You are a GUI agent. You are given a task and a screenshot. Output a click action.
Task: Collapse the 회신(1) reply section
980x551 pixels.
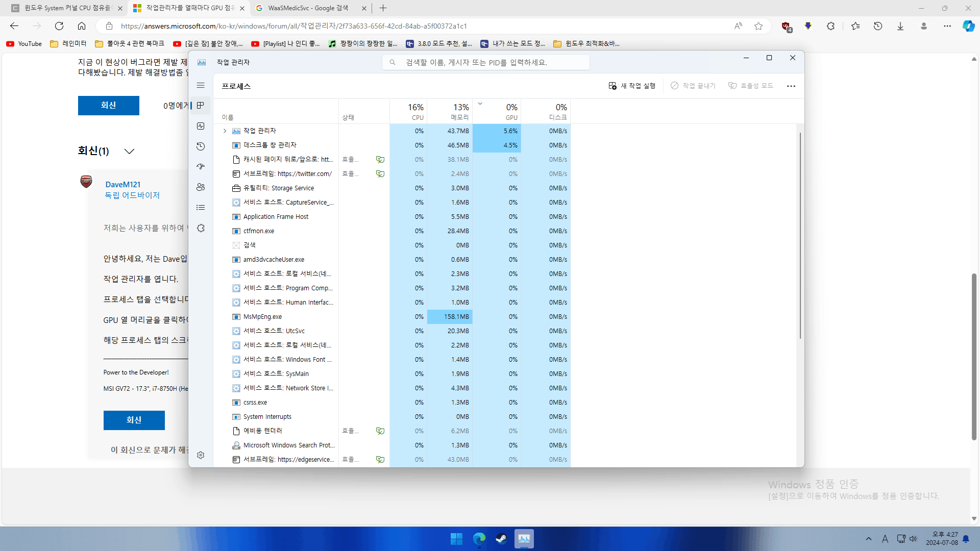(129, 151)
